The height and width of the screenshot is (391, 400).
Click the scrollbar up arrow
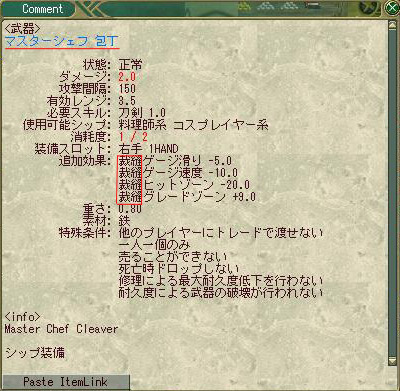392,25
